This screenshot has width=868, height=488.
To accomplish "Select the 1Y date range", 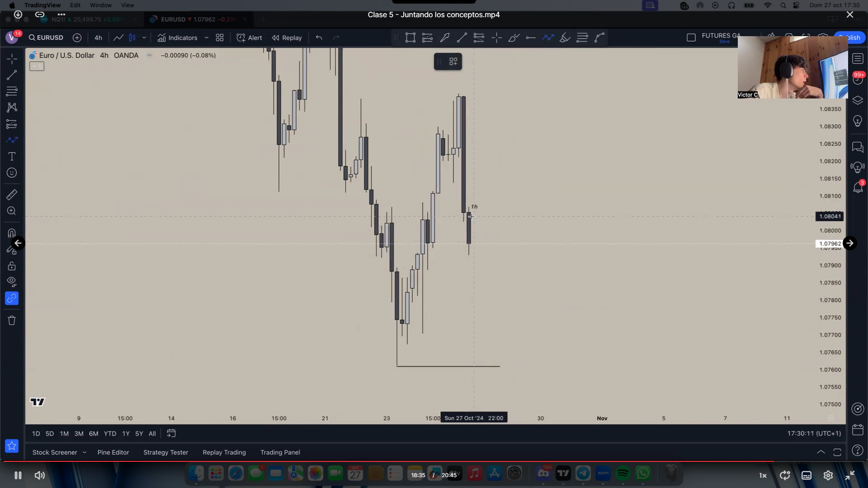I will tap(126, 433).
